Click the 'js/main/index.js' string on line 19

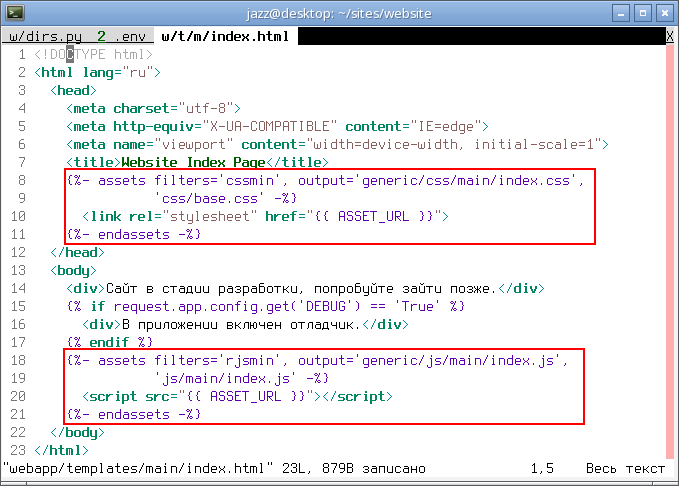(226, 379)
